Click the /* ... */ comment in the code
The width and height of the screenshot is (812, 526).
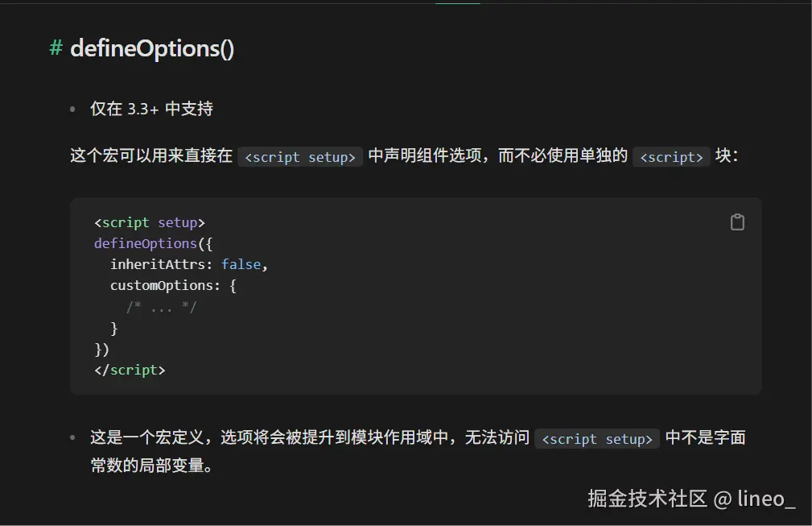161,307
